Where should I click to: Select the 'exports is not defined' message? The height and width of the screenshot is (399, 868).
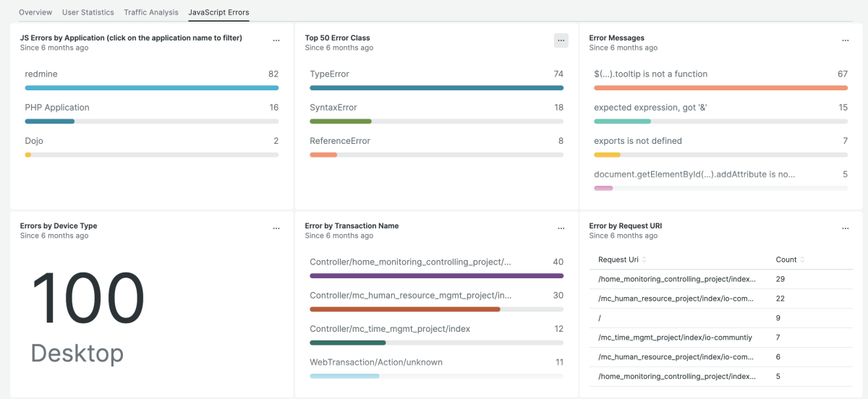pos(637,141)
